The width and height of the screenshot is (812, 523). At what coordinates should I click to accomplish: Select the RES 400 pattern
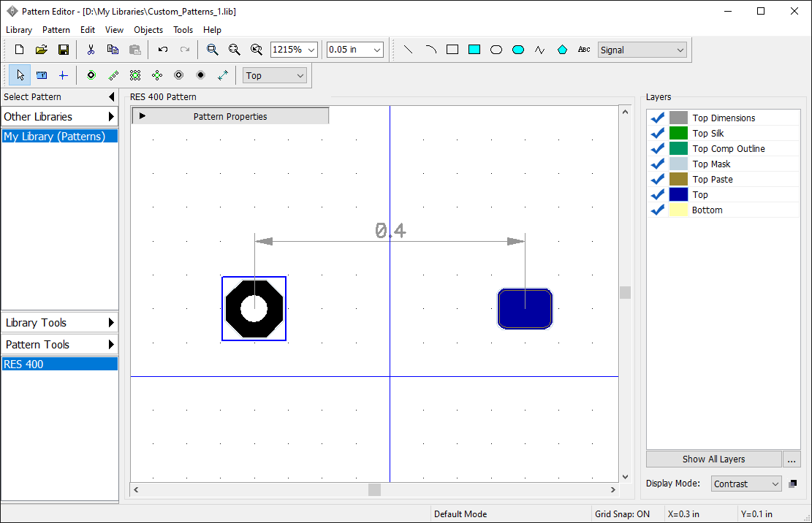coord(59,364)
